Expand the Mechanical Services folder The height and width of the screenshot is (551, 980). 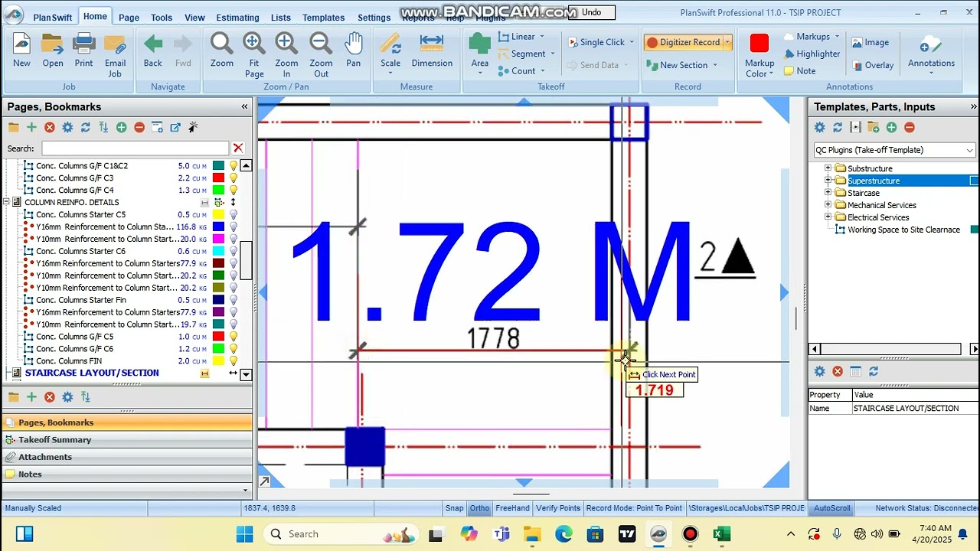(828, 205)
